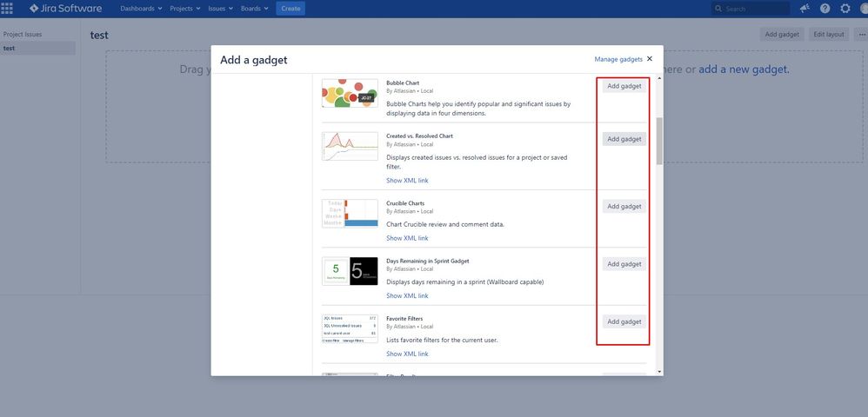Add the Days Remaining in Sprint gadget
The width and height of the screenshot is (868, 417).
(624, 264)
